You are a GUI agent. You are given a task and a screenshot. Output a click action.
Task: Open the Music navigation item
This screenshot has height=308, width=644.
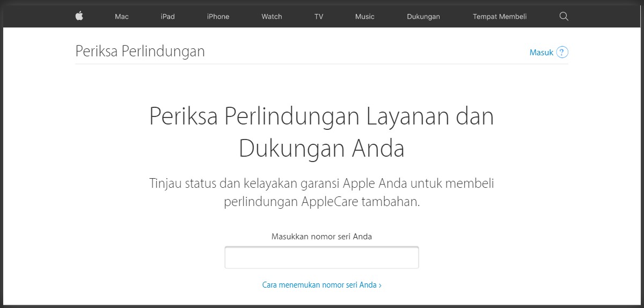point(365,17)
